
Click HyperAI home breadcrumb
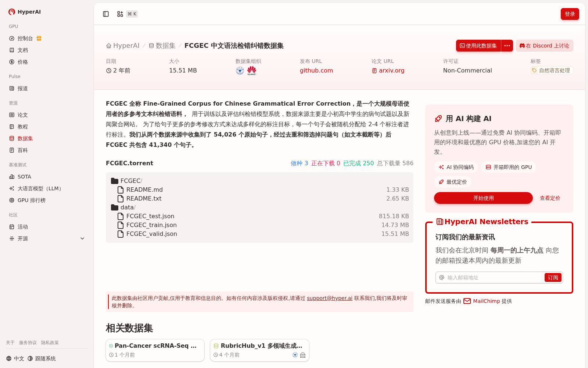click(123, 46)
